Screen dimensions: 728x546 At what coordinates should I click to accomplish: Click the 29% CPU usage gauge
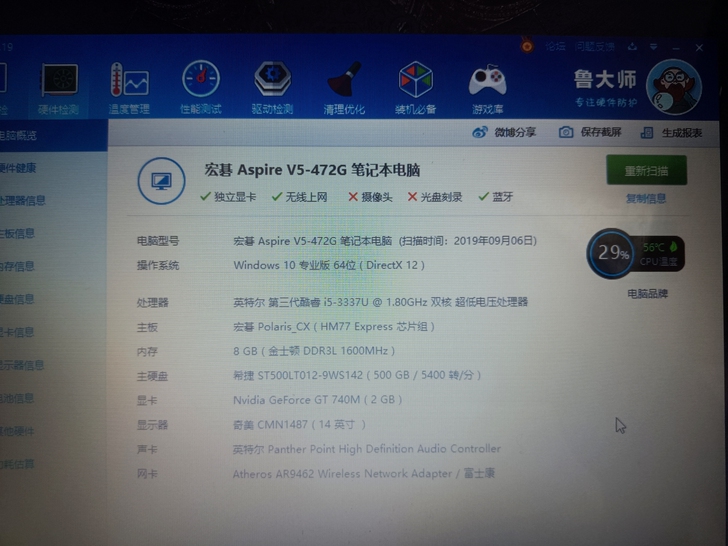[x=612, y=253]
